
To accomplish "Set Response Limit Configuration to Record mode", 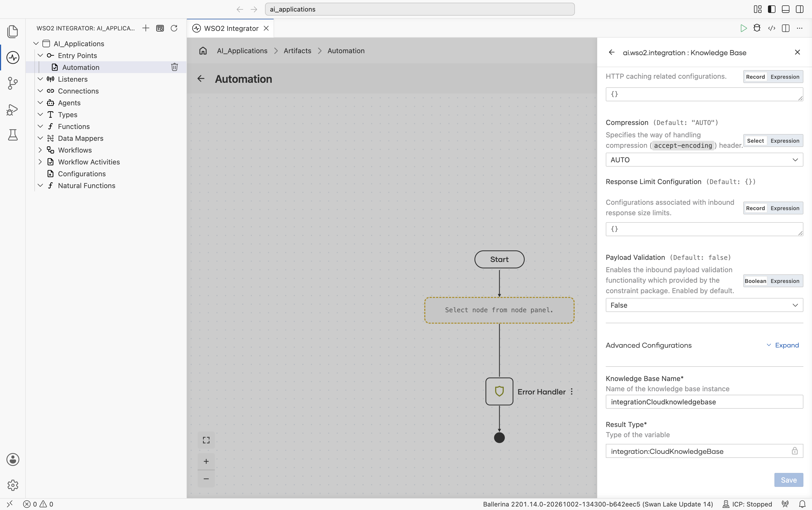I will 755,208.
